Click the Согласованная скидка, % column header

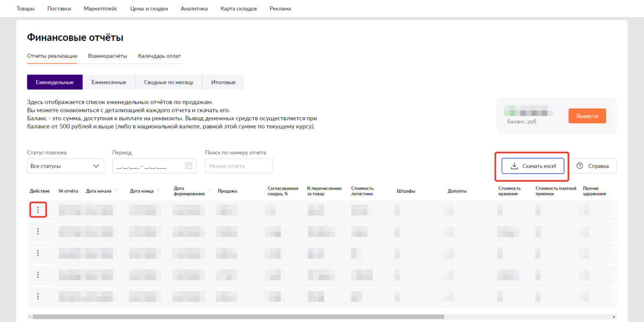click(x=283, y=191)
